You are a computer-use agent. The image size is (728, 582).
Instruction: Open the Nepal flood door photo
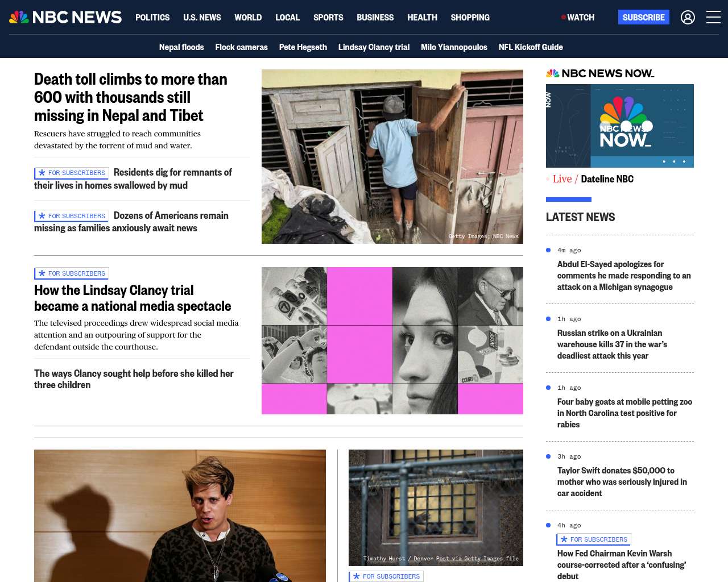[392, 156]
